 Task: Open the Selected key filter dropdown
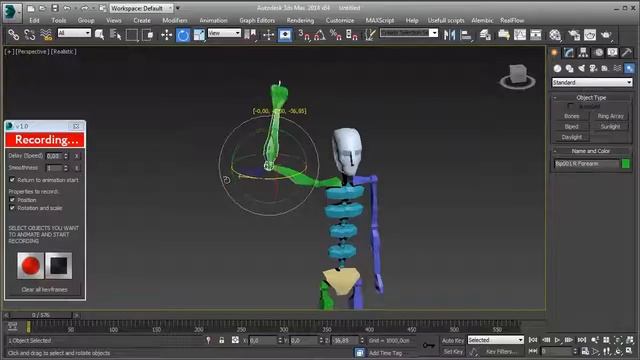496,340
